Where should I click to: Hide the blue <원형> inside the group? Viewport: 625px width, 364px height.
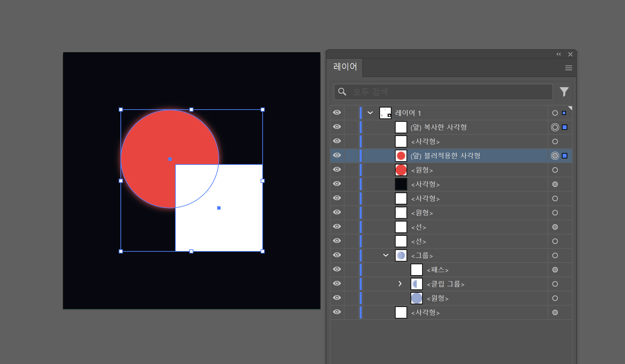(337, 298)
